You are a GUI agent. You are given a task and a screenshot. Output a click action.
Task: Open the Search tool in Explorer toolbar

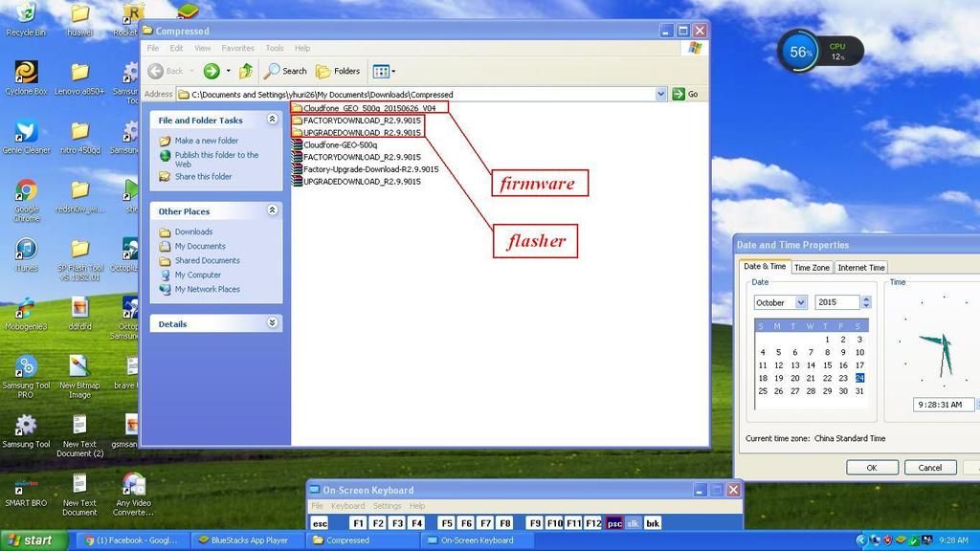tap(285, 71)
